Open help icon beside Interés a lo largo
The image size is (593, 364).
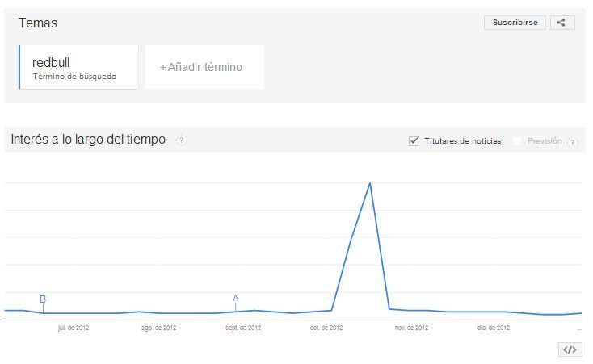pyautogui.click(x=182, y=140)
